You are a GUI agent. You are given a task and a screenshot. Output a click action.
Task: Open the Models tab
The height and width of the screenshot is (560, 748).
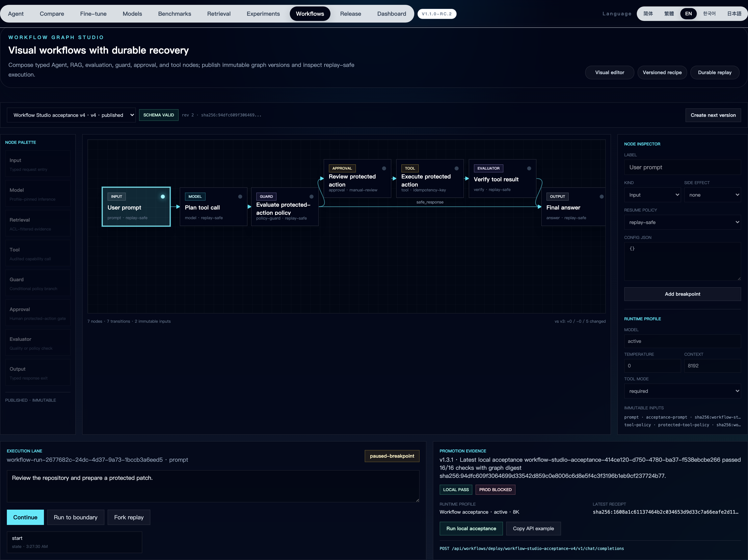tap(132, 14)
